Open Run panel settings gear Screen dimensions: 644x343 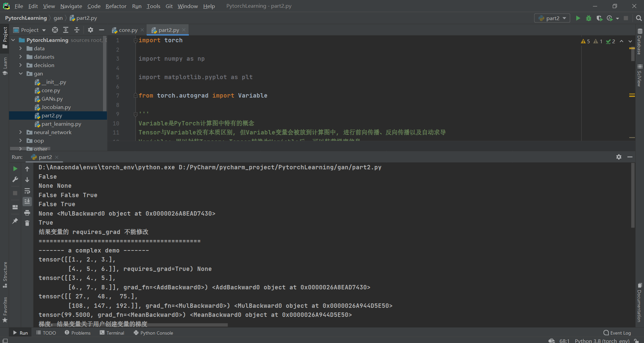[x=619, y=157]
